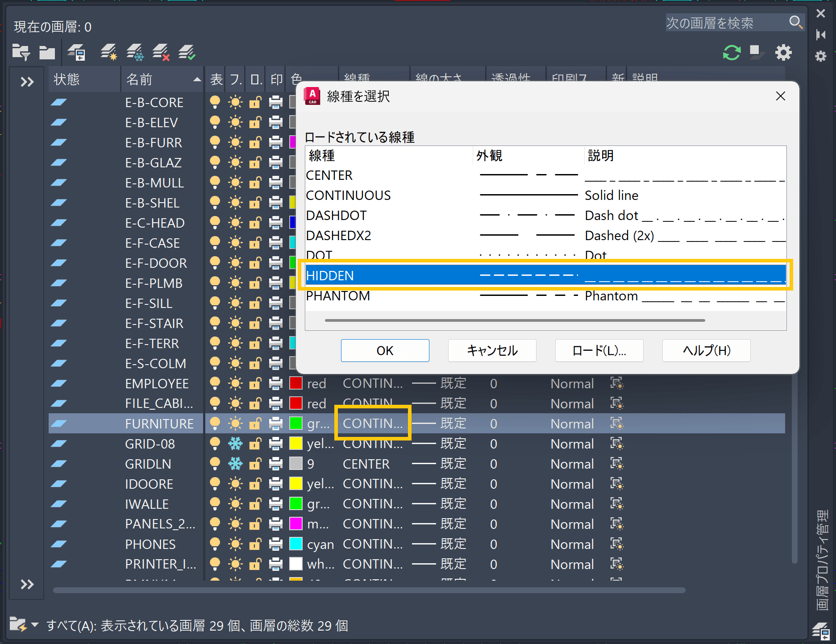Click the layer search input field
Screen dimensions: 836x644
tap(725, 23)
